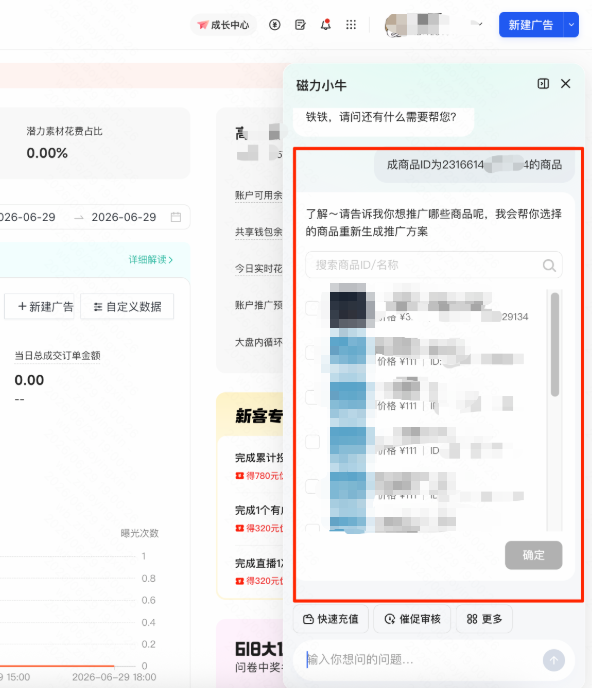This screenshot has width=592, height=688.
Task: Click the send arrow button in chat
Action: tap(554, 660)
